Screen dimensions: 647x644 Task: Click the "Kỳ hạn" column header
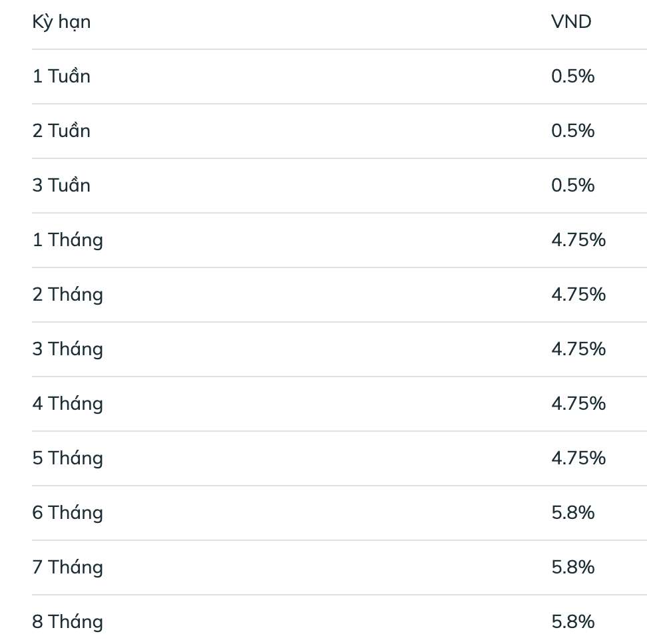coord(61,22)
